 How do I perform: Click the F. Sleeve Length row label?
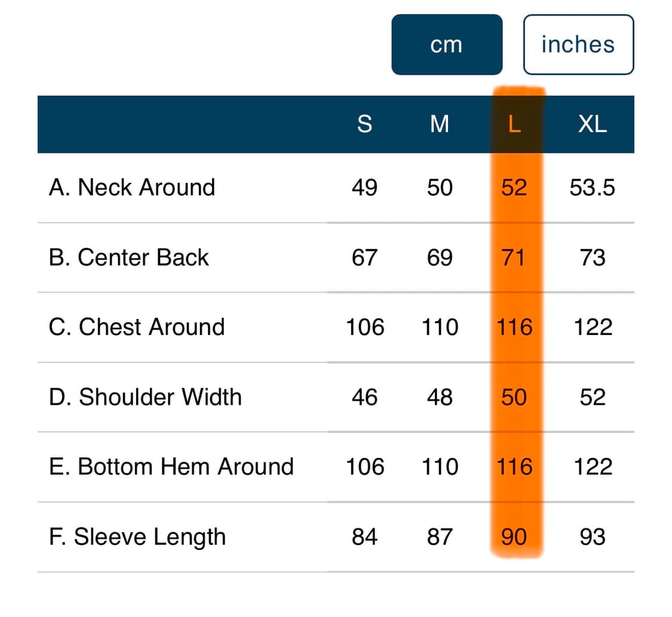(137, 537)
